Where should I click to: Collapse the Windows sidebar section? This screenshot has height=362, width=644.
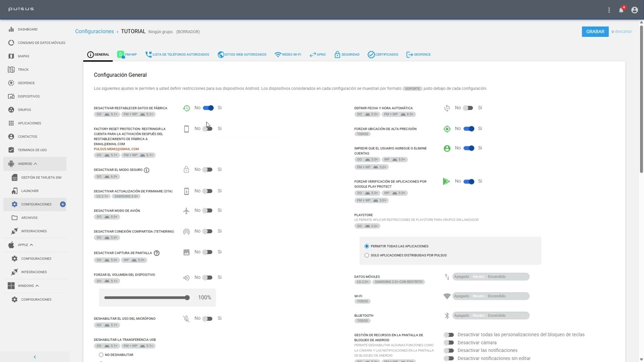coord(37,286)
